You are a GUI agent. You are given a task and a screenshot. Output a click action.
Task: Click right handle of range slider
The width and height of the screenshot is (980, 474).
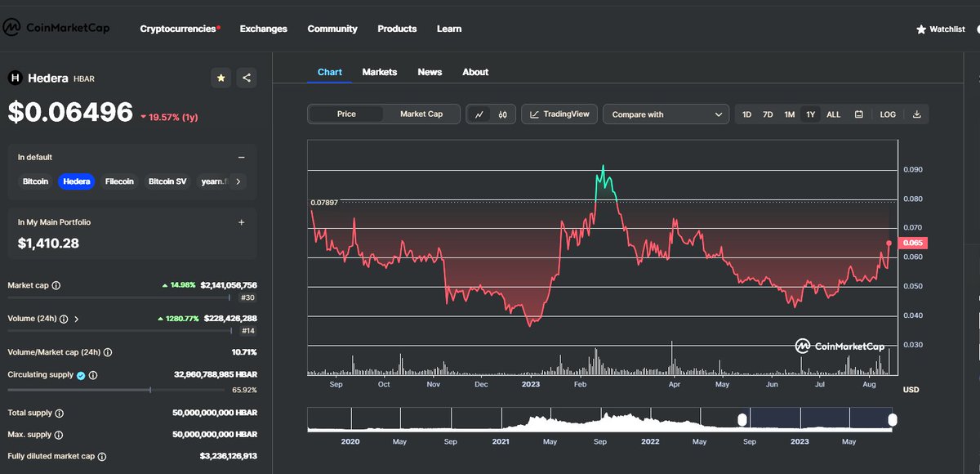[x=893, y=419]
